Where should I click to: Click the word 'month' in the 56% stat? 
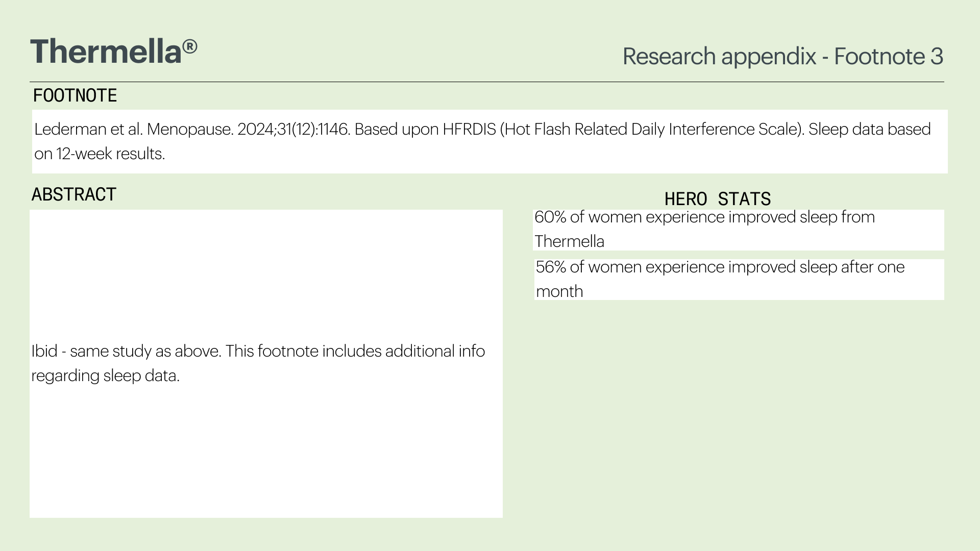[x=559, y=291]
